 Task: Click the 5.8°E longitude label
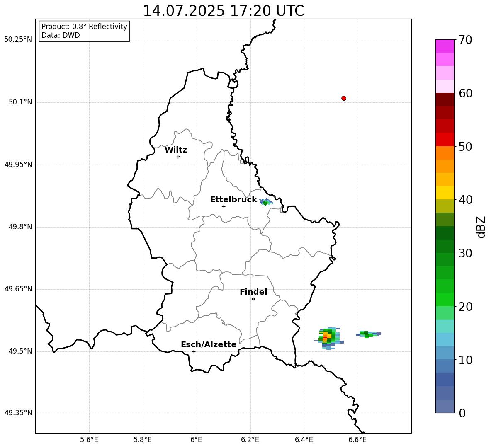[143, 440]
